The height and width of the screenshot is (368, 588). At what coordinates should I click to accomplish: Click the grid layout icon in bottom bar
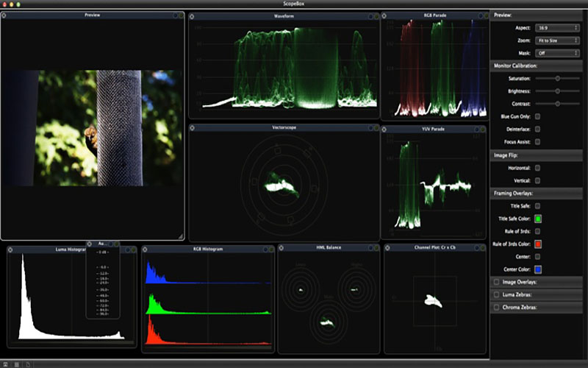coord(17,364)
